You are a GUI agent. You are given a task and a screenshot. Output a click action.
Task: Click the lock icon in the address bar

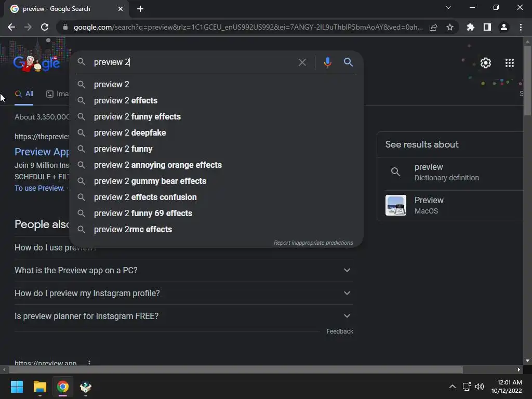coord(65,27)
